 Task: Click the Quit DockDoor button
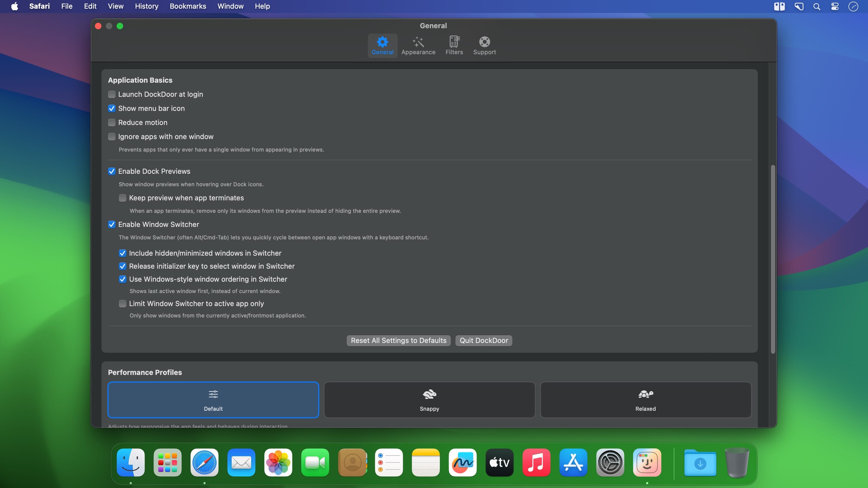click(x=484, y=341)
